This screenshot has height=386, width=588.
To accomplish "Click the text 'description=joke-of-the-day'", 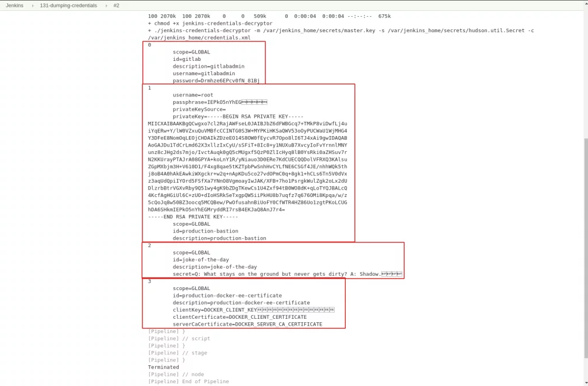I will [x=215, y=267].
